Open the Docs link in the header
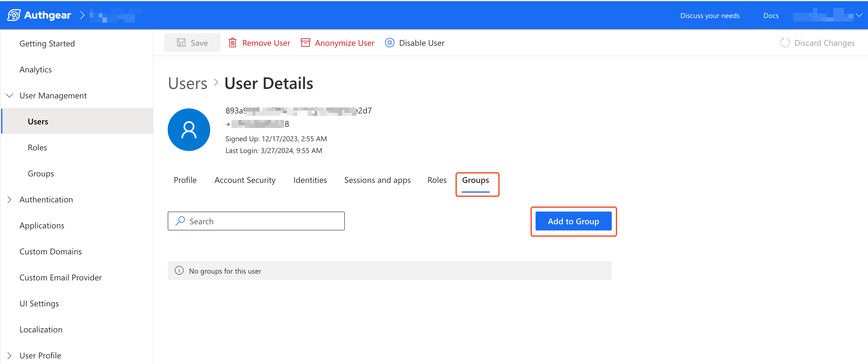The image size is (868, 364). [x=770, y=16]
